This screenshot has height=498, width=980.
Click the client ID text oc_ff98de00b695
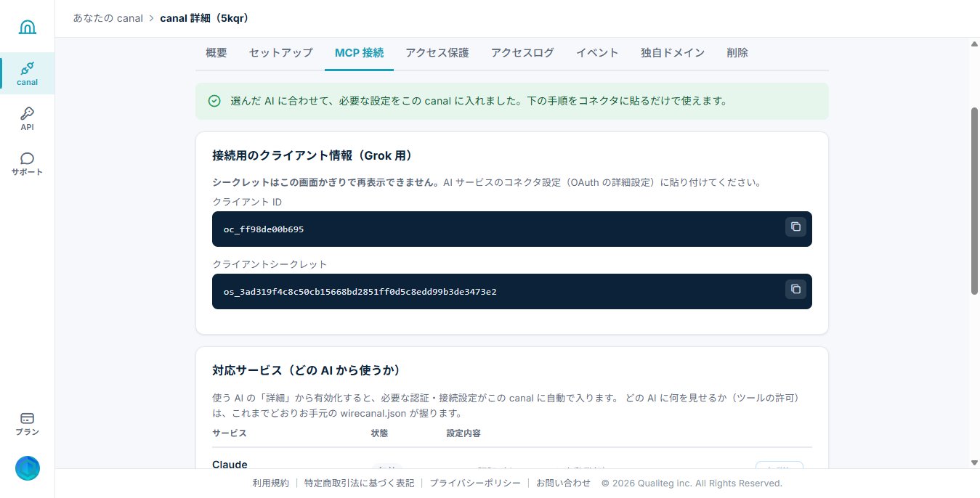[x=264, y=229]
